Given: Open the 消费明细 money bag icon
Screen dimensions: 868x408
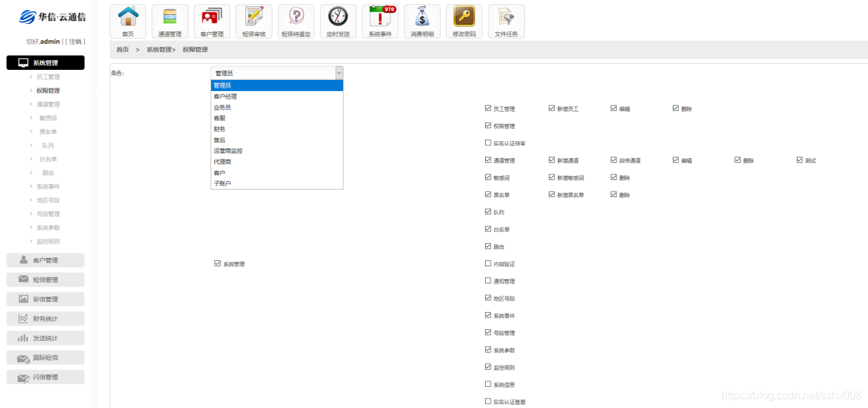Looking at the screenshot, I should [x=422, y=21].
